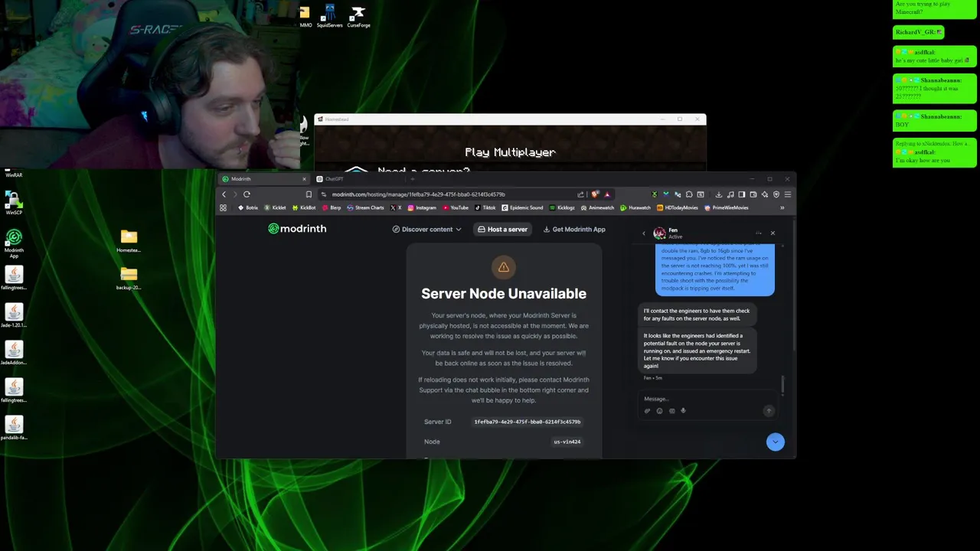This screenshot has width=980, height=551.
Task: Open the GIF picker in chat
Action: pyautogui.click(x=671, y=411)
